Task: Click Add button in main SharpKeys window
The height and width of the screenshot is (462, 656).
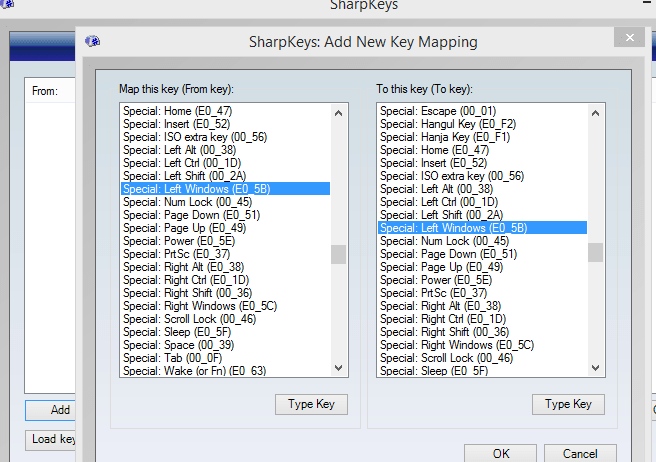Action: [x=51, y=410]
